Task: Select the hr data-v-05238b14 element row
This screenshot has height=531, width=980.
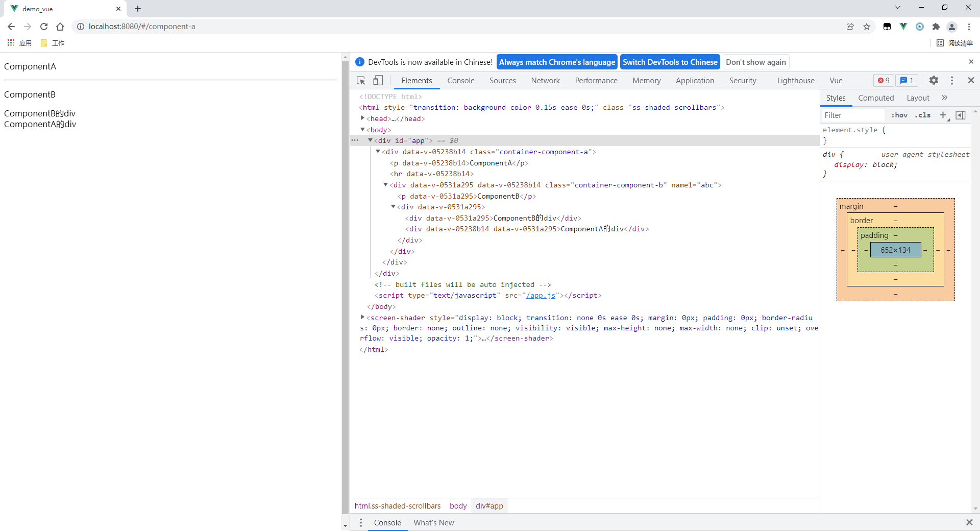Action: point(432,174)
